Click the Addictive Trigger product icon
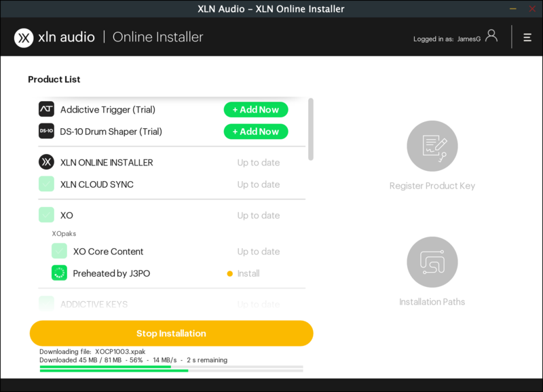The width and height of the screenshot is (543, 392). click(x=46, y=109)
